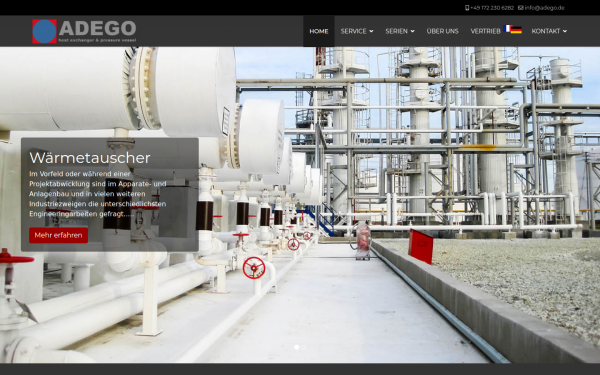The image size is (600, 375).
Task: Select the first slider pagination dot
Action: 297,347
